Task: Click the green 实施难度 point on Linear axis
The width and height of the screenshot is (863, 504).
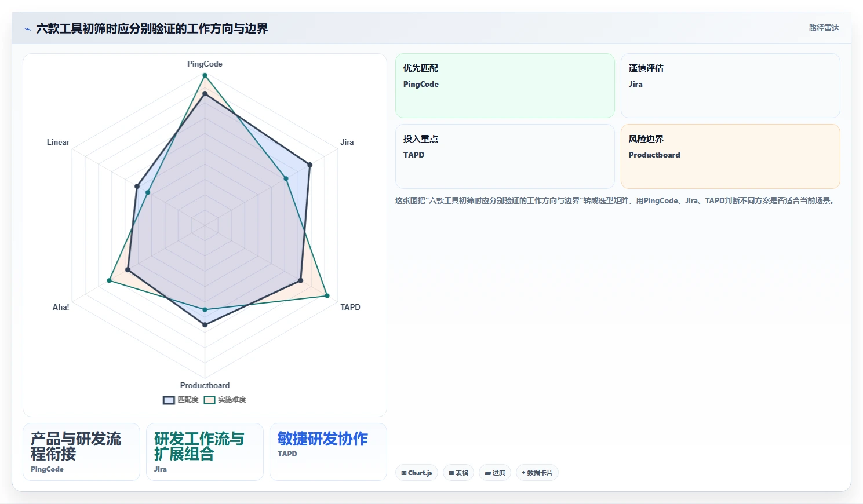Action: 148,192
